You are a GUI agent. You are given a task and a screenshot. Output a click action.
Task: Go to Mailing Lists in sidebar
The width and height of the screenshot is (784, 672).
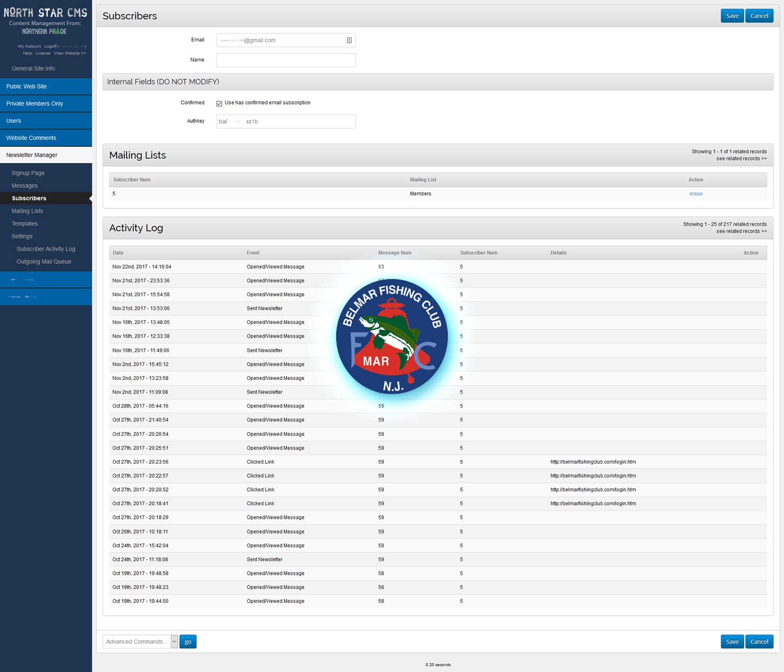(27, 211)
